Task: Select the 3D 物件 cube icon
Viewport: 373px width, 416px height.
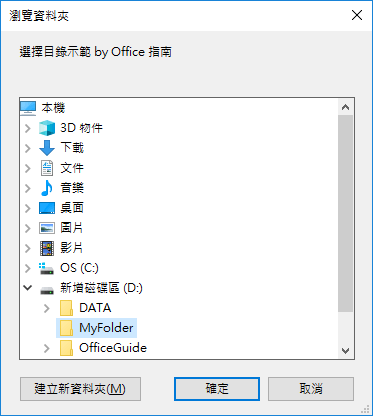Action: point(47,128)
